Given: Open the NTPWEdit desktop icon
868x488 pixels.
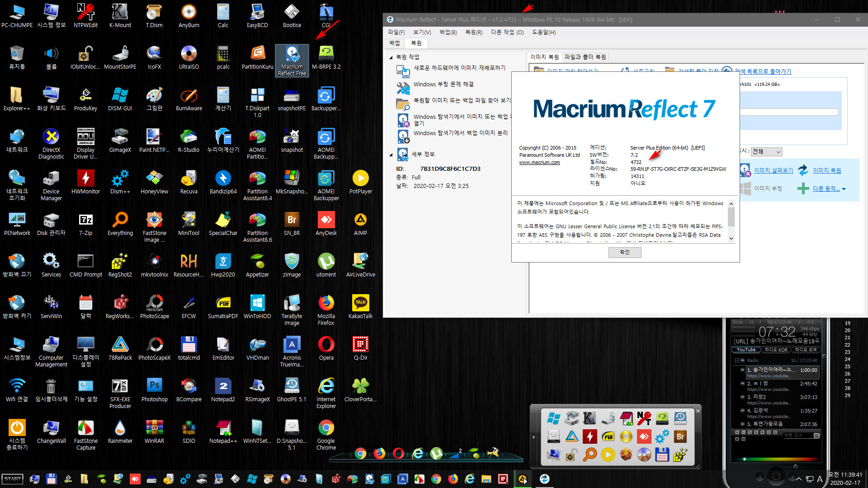Looking at the screenshot, I should (x=86, y=16).
